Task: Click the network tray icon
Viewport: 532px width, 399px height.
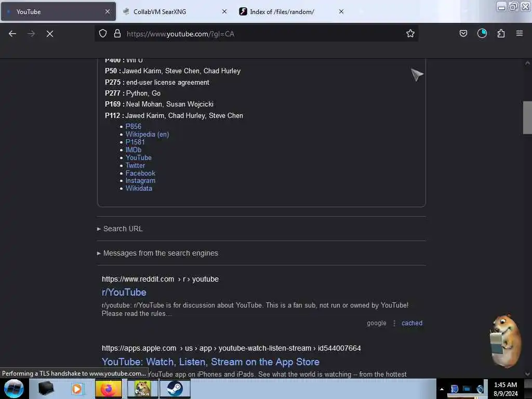Action: point(467,389)
